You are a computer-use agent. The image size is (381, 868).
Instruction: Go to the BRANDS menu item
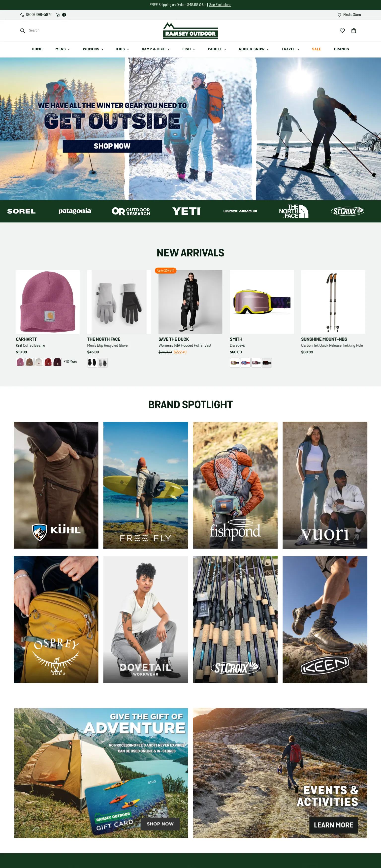(342, 49)
